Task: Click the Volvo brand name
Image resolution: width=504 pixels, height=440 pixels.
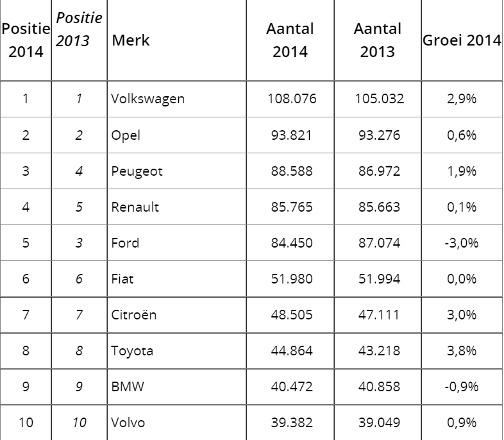Action: click(128, 423)
